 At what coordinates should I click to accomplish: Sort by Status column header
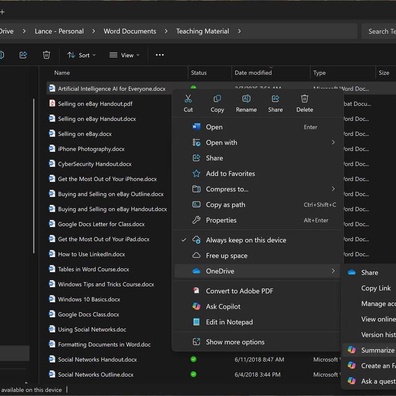199,73
